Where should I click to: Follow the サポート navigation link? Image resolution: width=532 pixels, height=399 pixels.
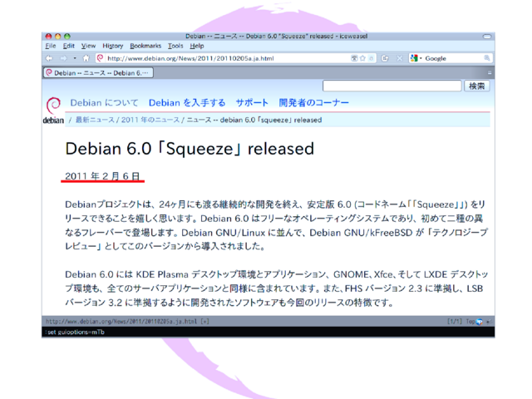pyautogui.click(x=251, y=103)
